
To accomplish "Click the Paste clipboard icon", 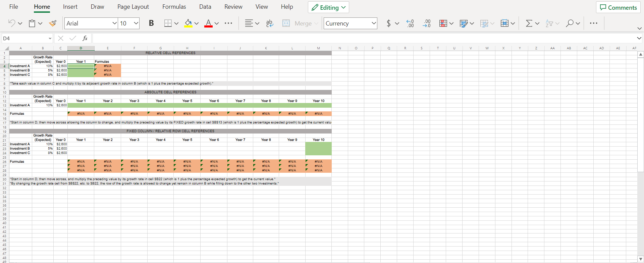I will (32, 23).
